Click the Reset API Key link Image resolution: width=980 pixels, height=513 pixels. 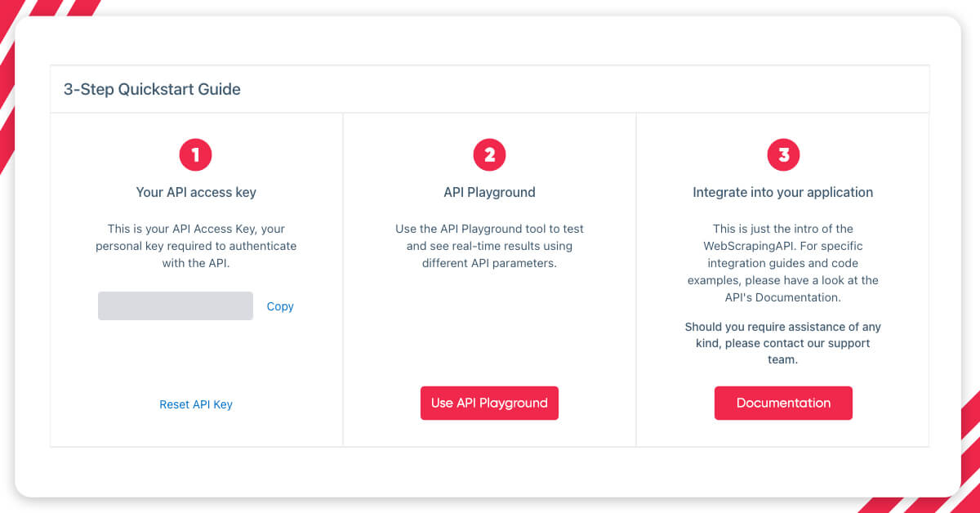pos(196,404)
